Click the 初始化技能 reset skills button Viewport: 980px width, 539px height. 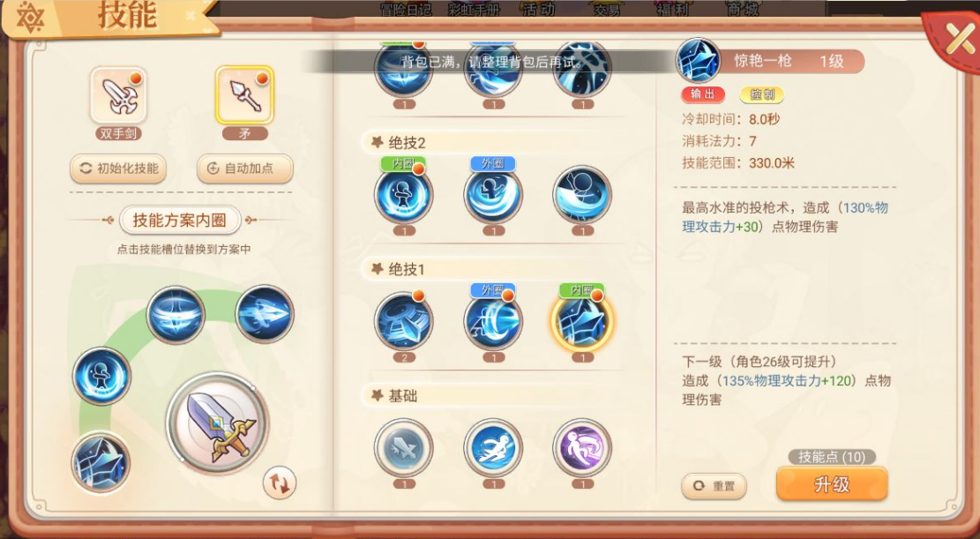pos(118,168)
